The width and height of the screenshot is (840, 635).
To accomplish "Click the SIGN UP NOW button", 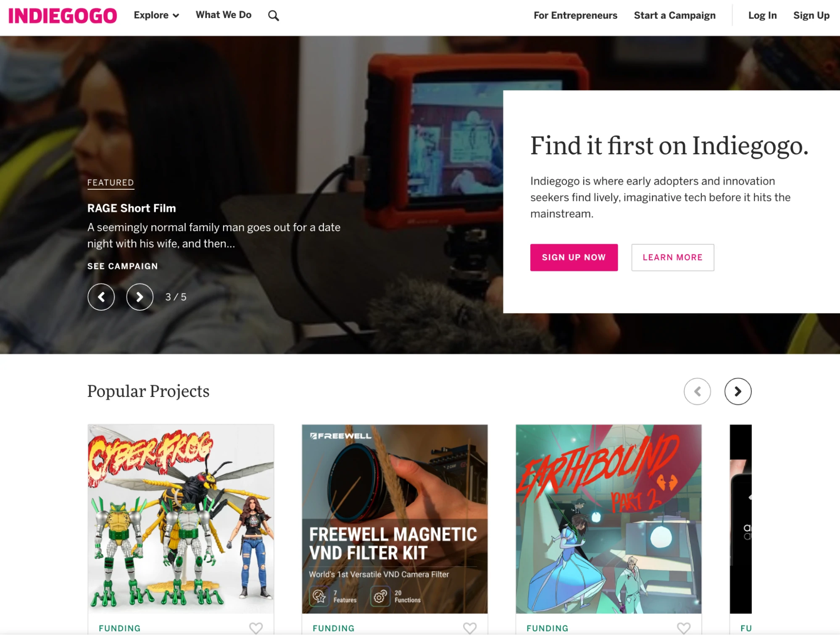I will (x=574, y=257).
